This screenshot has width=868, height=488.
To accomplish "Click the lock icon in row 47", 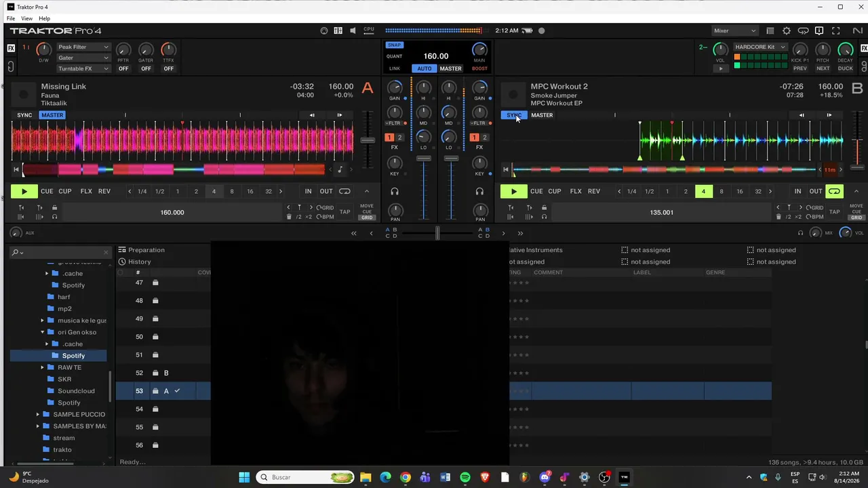I will (x=155, y=283).
